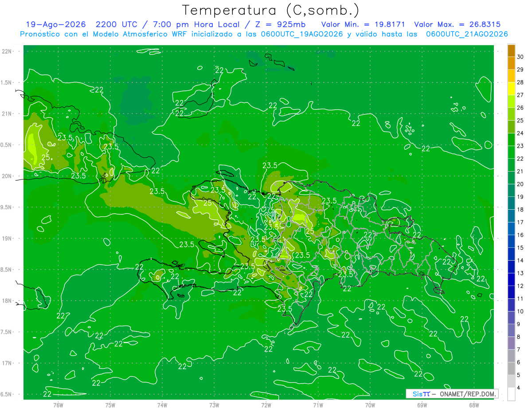Viewport: 532px width, 411px height.
Task: Pick the yellow swatch between 27 and 28
Action: tap(511, 89)
